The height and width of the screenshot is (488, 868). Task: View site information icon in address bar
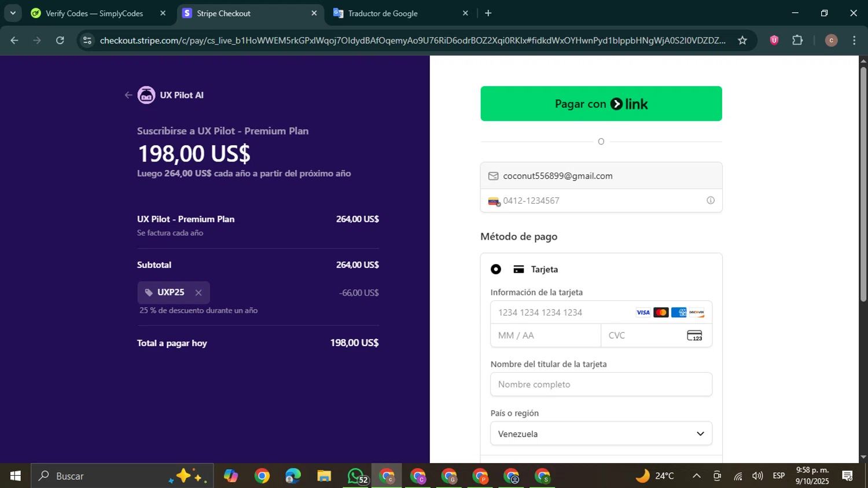(x=87, y=40)
